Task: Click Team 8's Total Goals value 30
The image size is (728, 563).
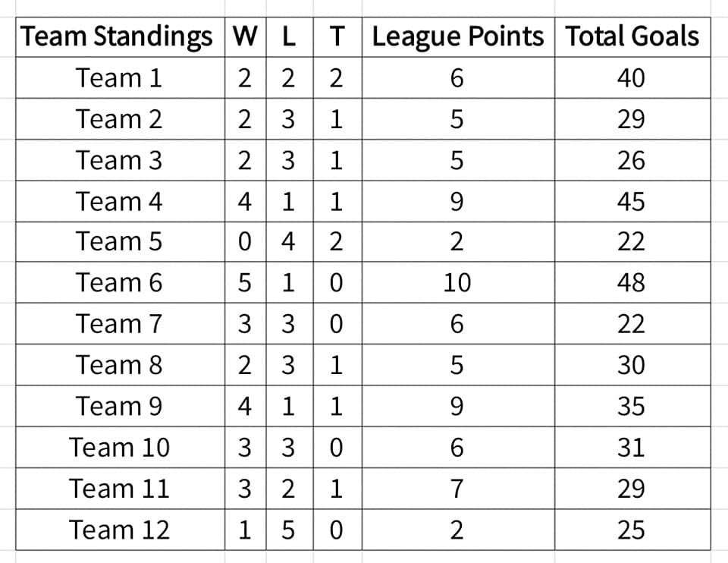Action: 632,365
